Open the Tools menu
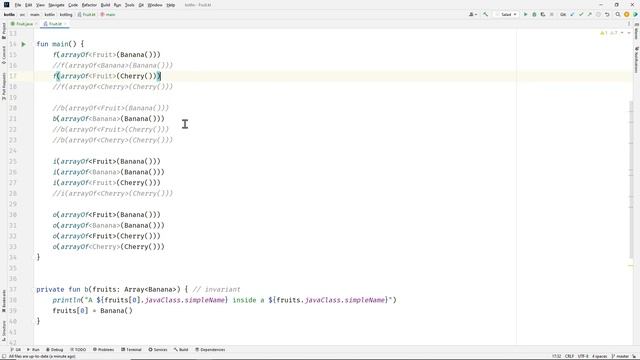 [129, 5]
